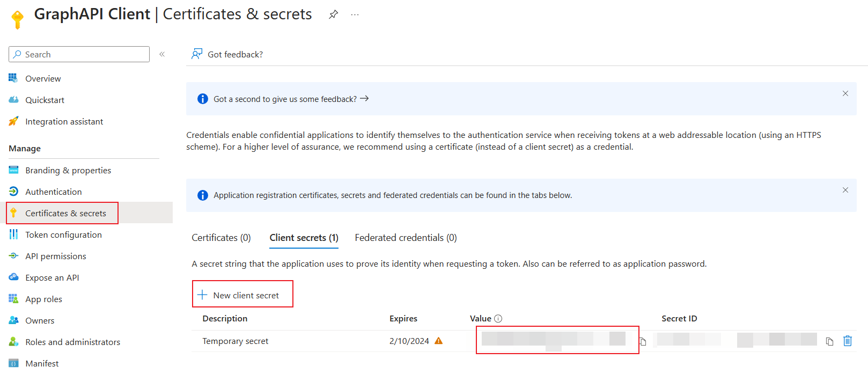Open the Manifest editor

click(42, 363)
